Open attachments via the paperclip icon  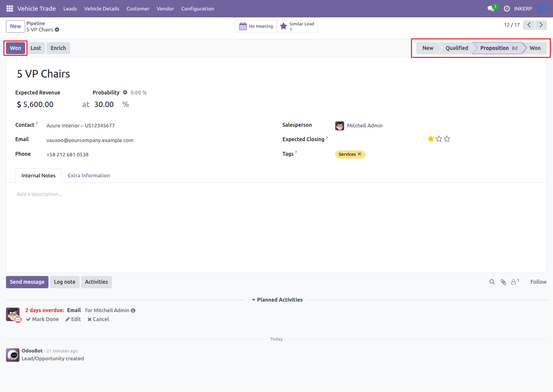click(x=503, y=282)
